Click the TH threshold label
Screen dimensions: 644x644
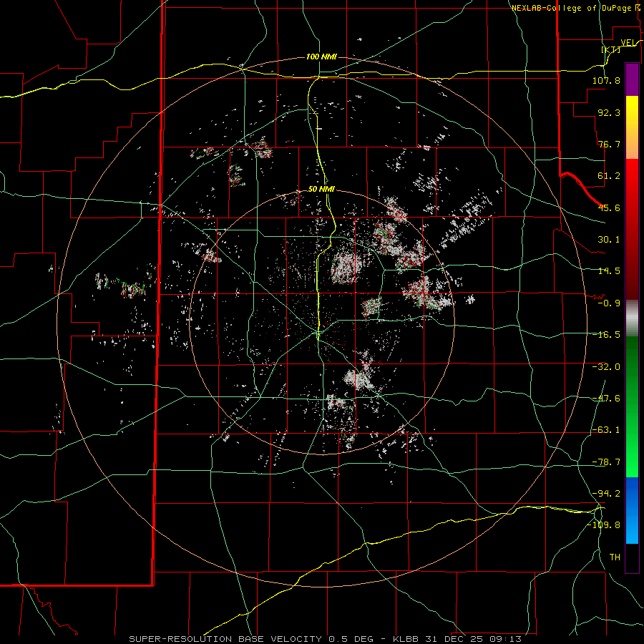tap(615, 557)
